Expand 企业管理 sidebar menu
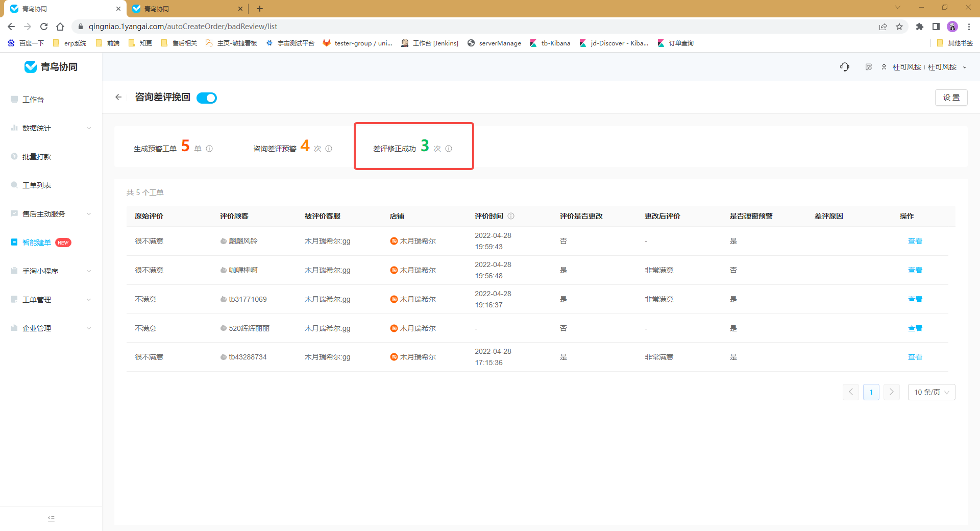 [x=51, y=328]
